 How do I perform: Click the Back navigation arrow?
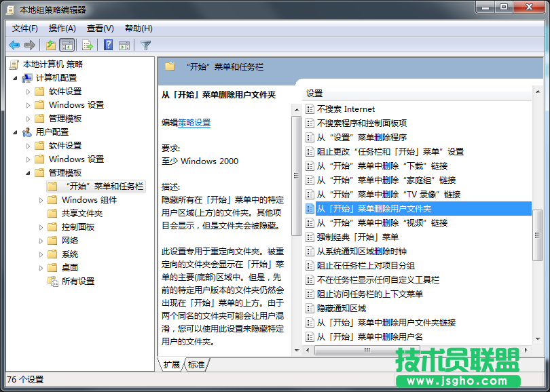click(x=14, y=44)
